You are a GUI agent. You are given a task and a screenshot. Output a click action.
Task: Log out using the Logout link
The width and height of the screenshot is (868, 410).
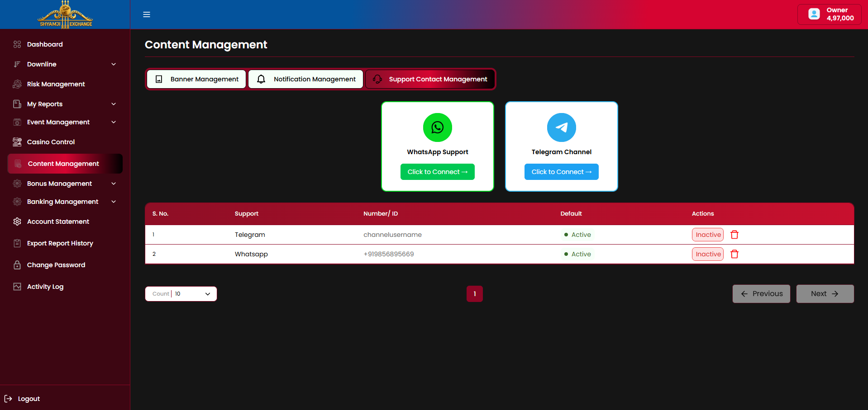pos(29,399)
